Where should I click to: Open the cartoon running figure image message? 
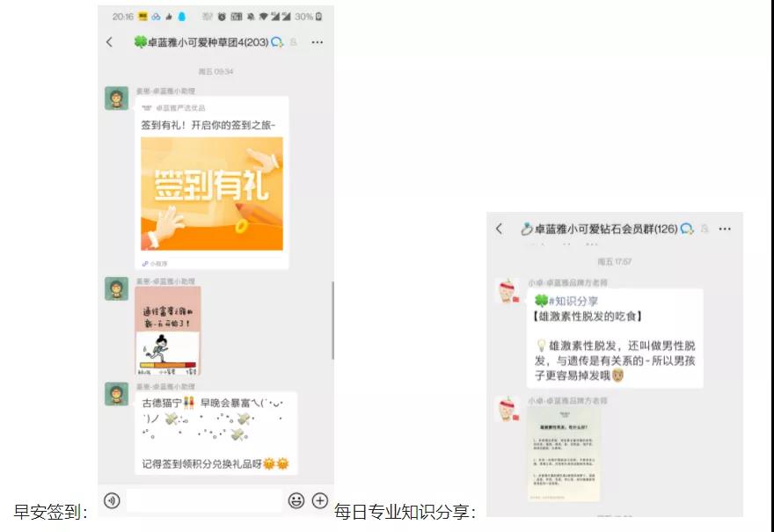167,331
